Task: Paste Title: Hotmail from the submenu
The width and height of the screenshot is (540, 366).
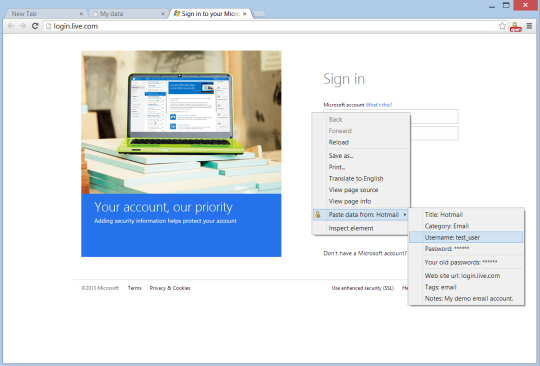Action: (466, 215)
